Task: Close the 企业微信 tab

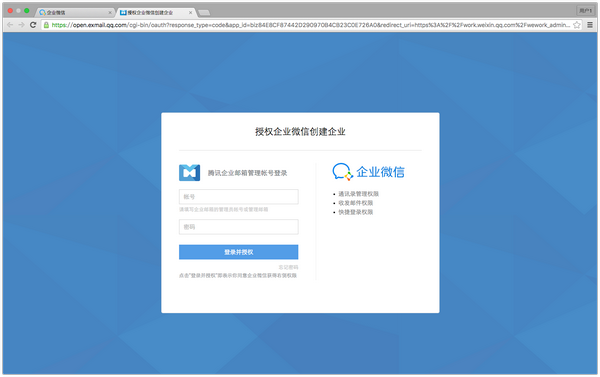Action: [x=110, y=13]
